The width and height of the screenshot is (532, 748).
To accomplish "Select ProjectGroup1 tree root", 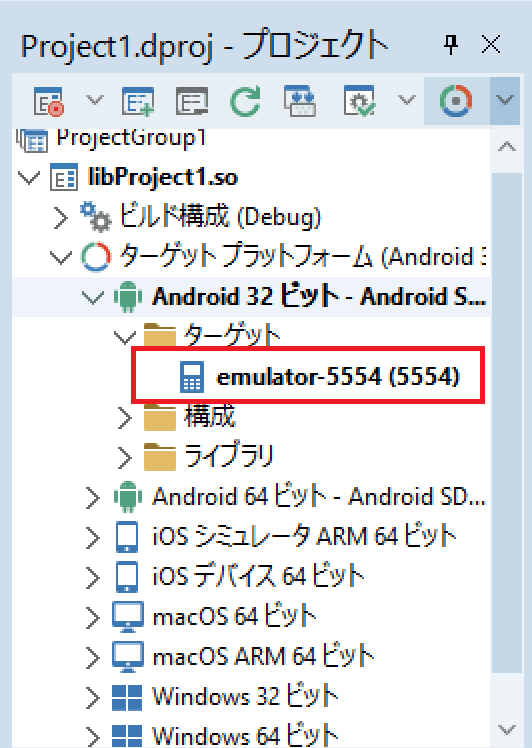I will (x=131, y=138).
